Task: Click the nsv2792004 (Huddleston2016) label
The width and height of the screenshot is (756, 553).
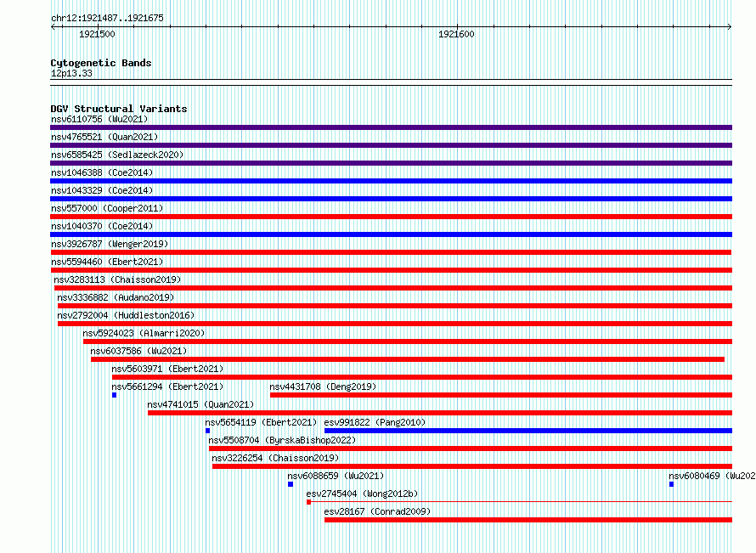Action: point(126,315)
